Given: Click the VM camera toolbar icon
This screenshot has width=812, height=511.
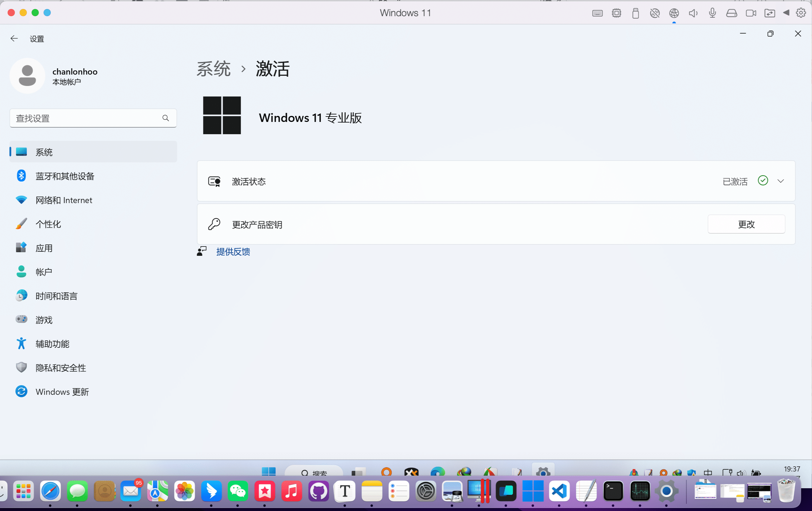Looking at the screenshot, I should coord(751,13).
